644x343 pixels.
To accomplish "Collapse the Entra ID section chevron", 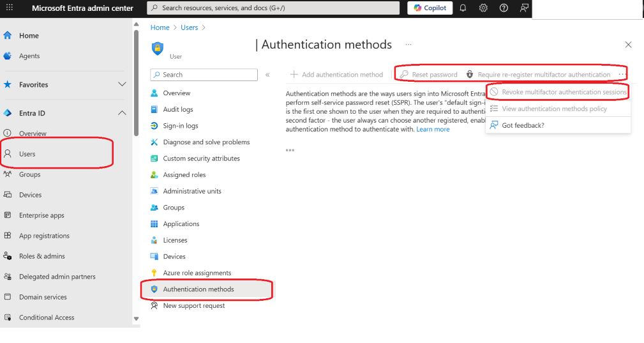I will click(122, 113).
